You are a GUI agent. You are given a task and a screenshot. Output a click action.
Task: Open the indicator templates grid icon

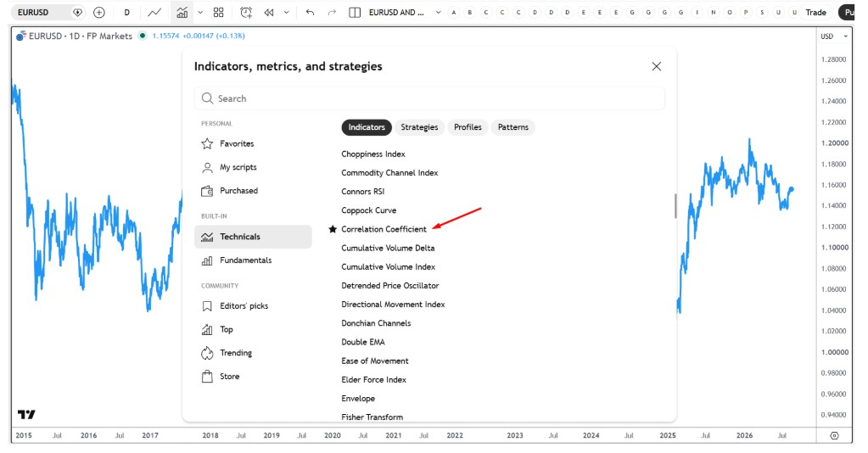coord(219,12)
